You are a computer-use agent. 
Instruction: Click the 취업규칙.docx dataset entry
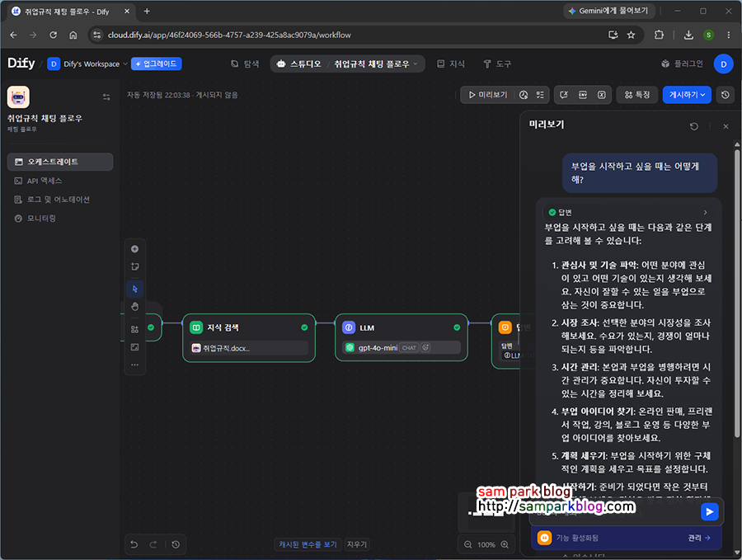coord(249,348)
